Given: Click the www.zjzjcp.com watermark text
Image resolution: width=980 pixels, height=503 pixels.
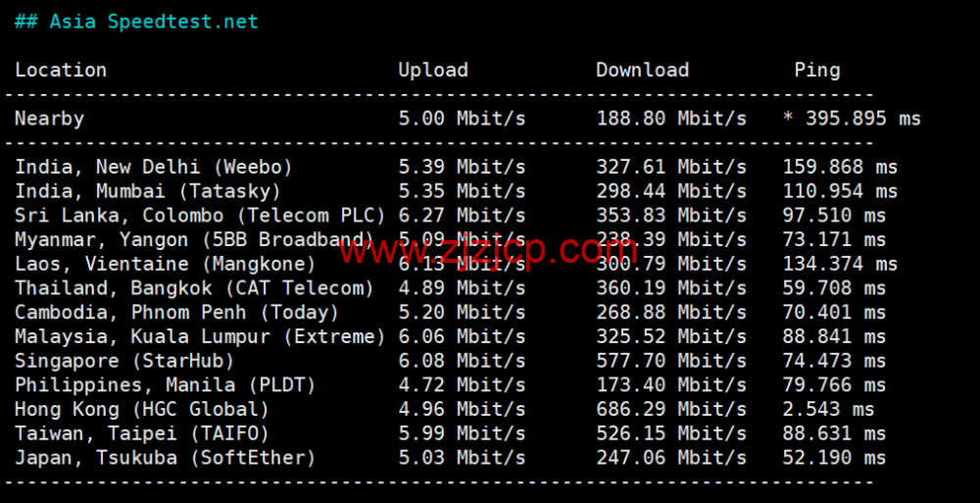Looking at the screenshot, I should click(489, 251).
